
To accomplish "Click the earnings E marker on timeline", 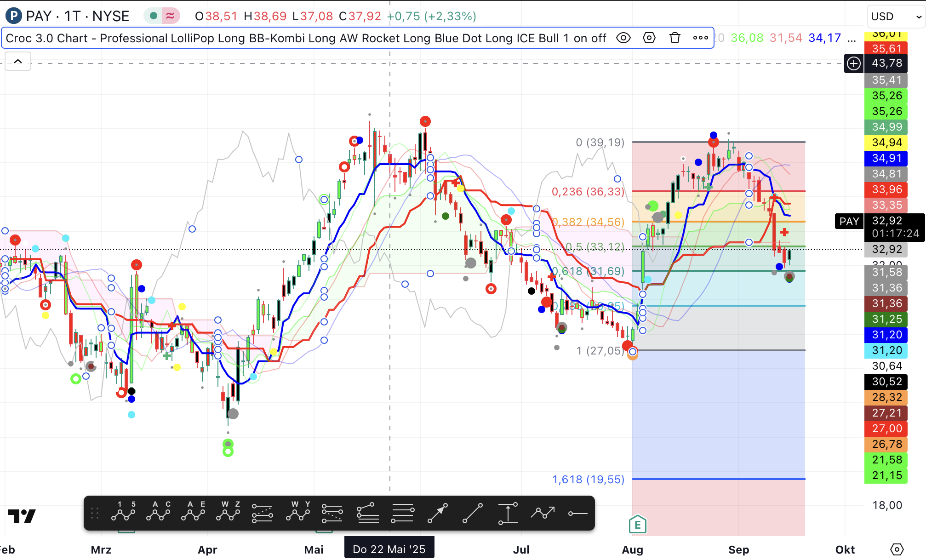I will click(637, 524).
